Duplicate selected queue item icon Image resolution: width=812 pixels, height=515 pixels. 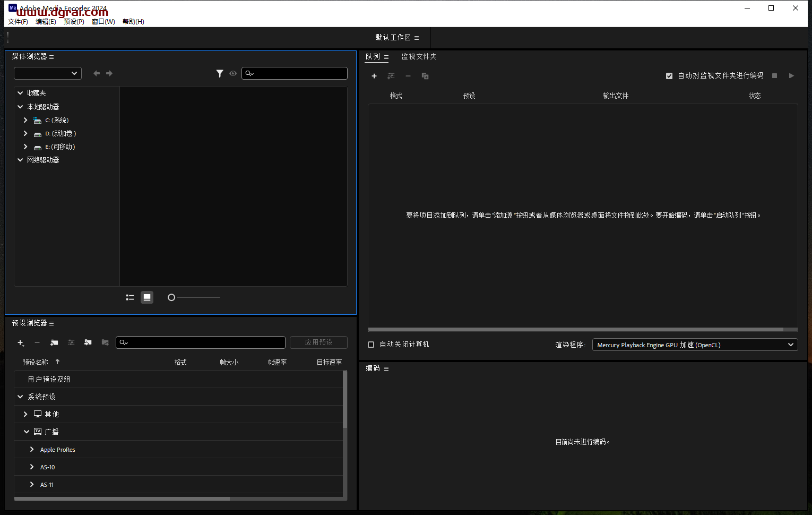(x=425, y=76)
